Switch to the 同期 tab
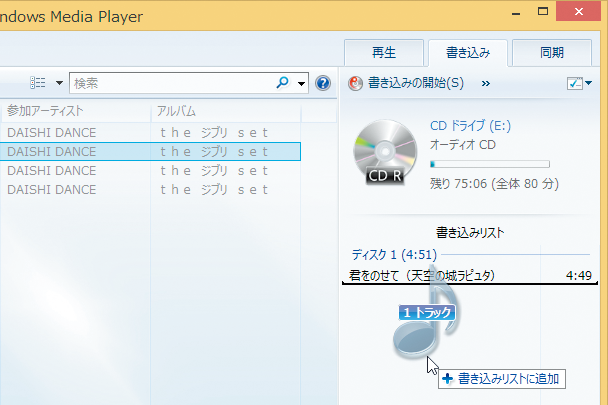The image size is (608, 405). coord(552,52)
